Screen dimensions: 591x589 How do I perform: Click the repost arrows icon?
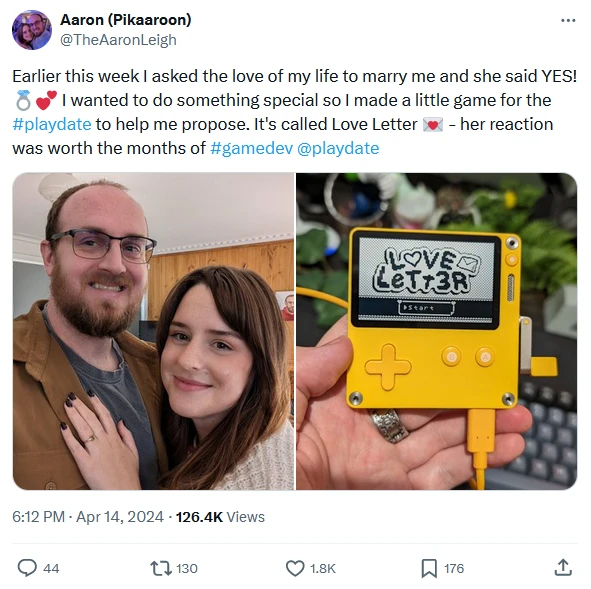click(161, 568)
